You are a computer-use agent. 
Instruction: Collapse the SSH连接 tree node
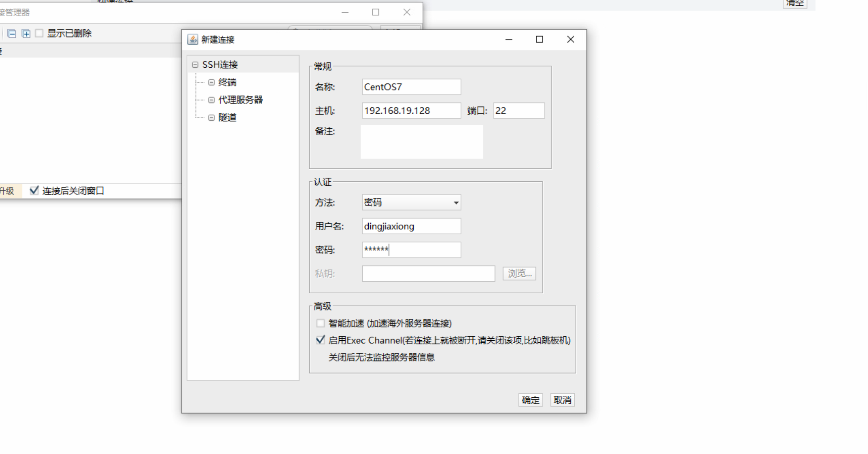(195, 65)
